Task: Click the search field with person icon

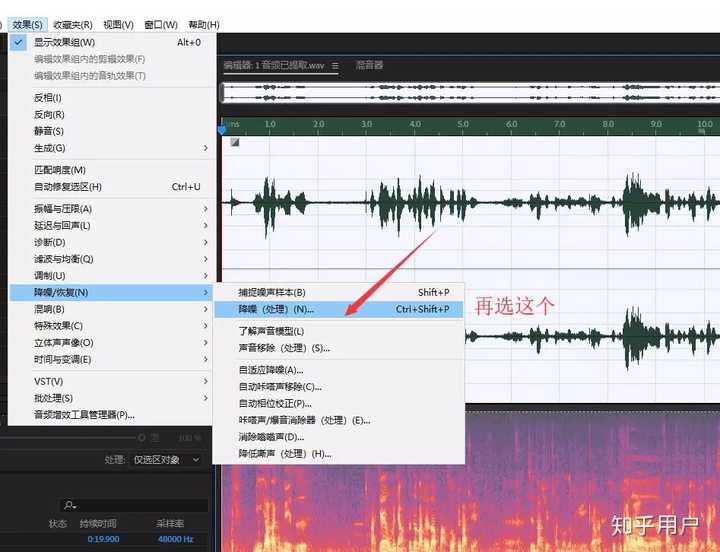Action: (x=134, y=505)
